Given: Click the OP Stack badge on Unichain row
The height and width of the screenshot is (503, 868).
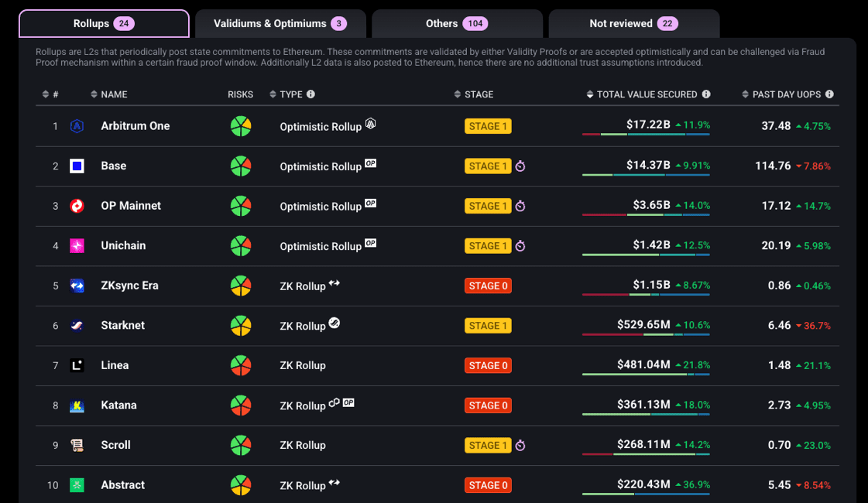Looking at the screenshot, I should [370, 243].
